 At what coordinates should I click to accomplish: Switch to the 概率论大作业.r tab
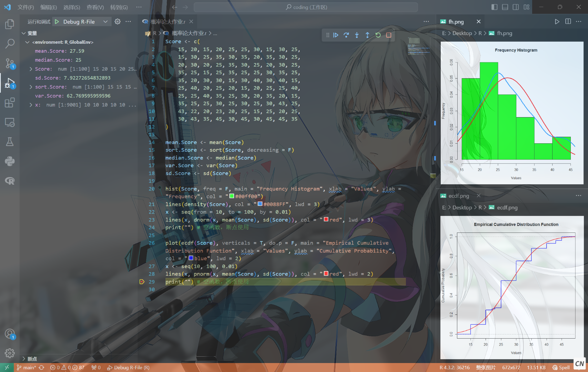click(168, 22)
